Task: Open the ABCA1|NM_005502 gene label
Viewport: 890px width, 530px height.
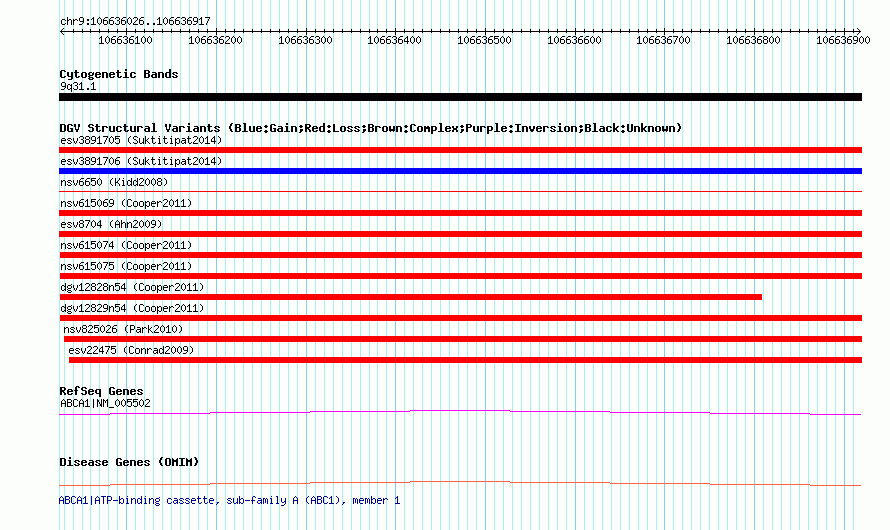Action: (x=106, y=403)
